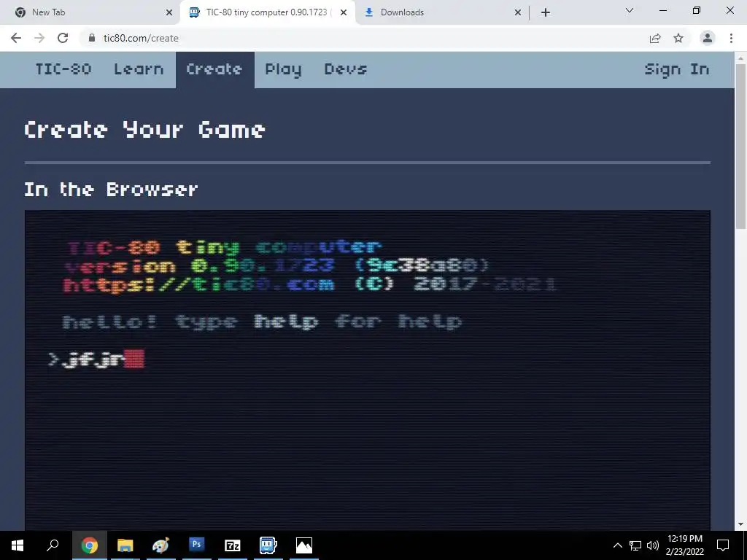Viewport: 747px width, 560px height.
Task: Open the TIC-80 home link
Action: coord(63,69)
